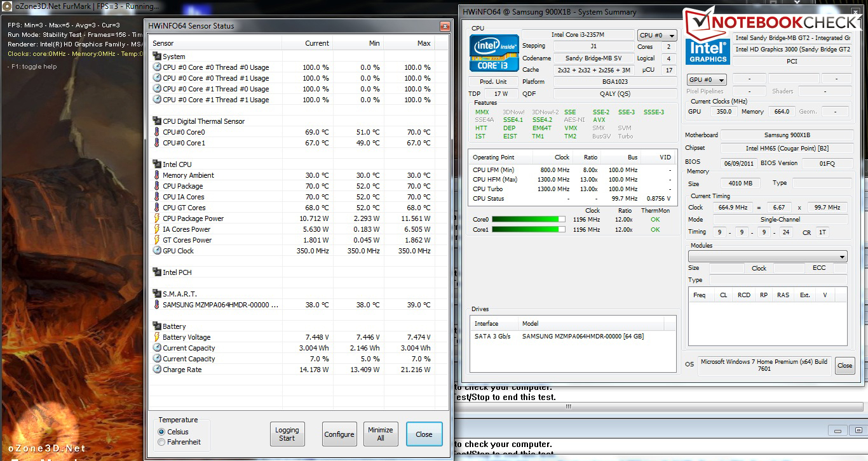
Task: Click the lightning icon beside Battery Voltage
Action: (x=157, y=337)
